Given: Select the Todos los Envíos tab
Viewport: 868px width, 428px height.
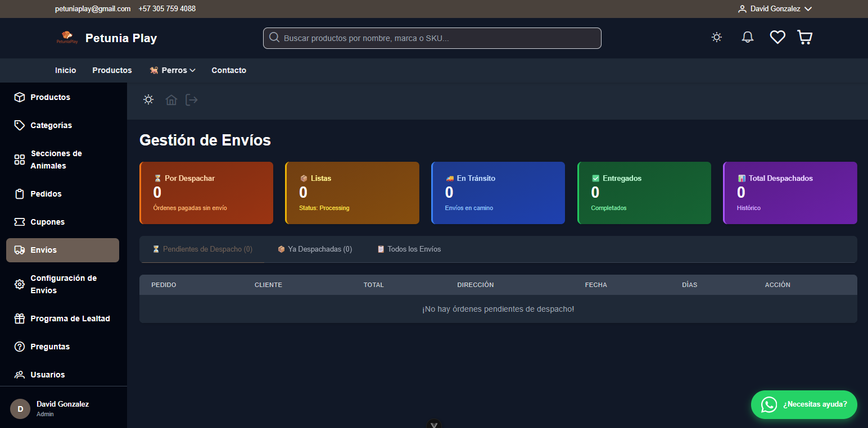Looking at the screenshot, I should point(409,249).
